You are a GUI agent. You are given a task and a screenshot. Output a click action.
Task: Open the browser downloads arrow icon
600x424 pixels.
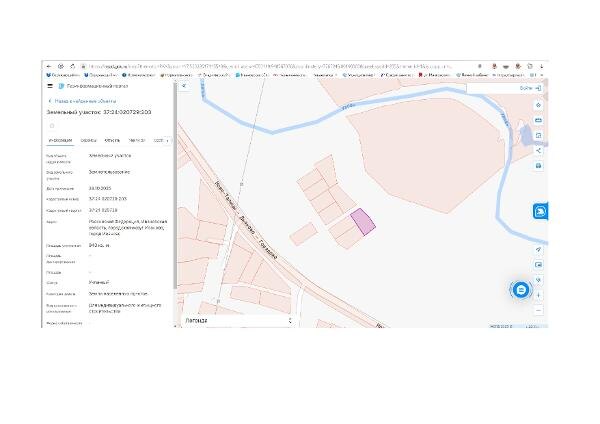coord(541,67)
